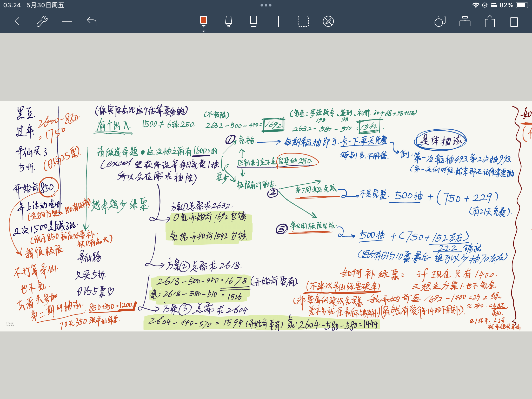Viewport: 532px width, 399px height.
Task: Tap the Wi-Fi status icon
Action: 476,5
